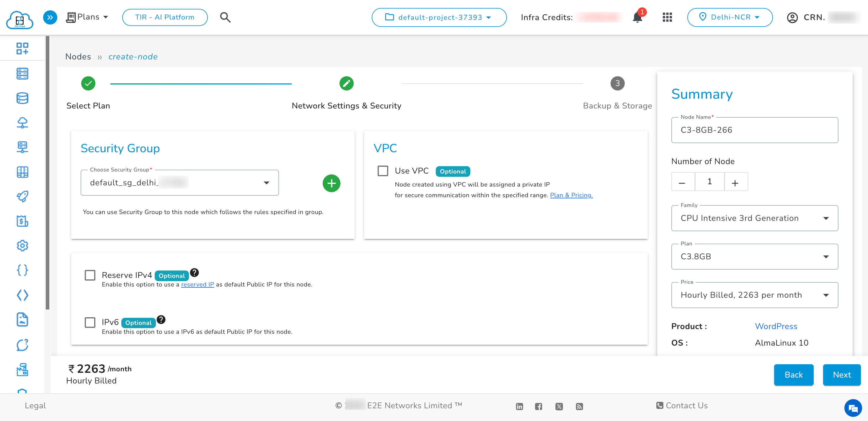Viewport: 868px width, 421px height.
Task: Open the Plan & Pricing link
Action: (x=571, y=195)
